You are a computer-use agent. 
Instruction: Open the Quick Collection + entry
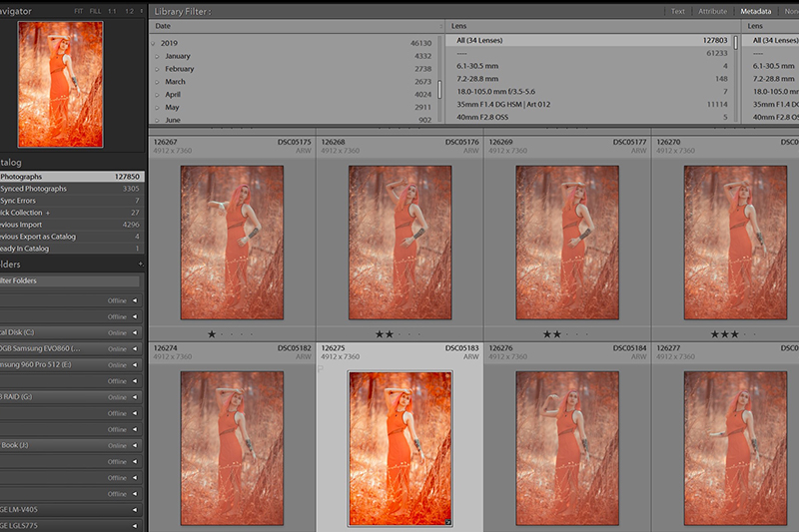[x=71, y=213]
